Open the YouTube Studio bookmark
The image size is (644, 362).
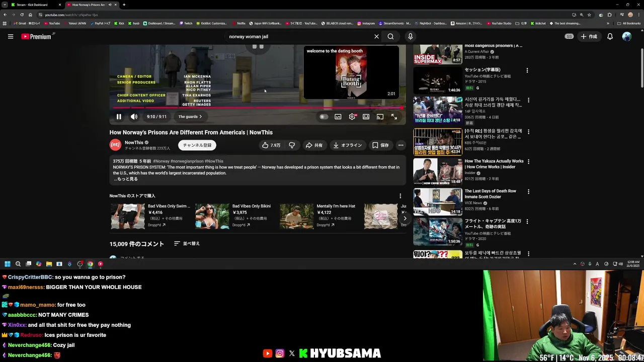[499, 23]
